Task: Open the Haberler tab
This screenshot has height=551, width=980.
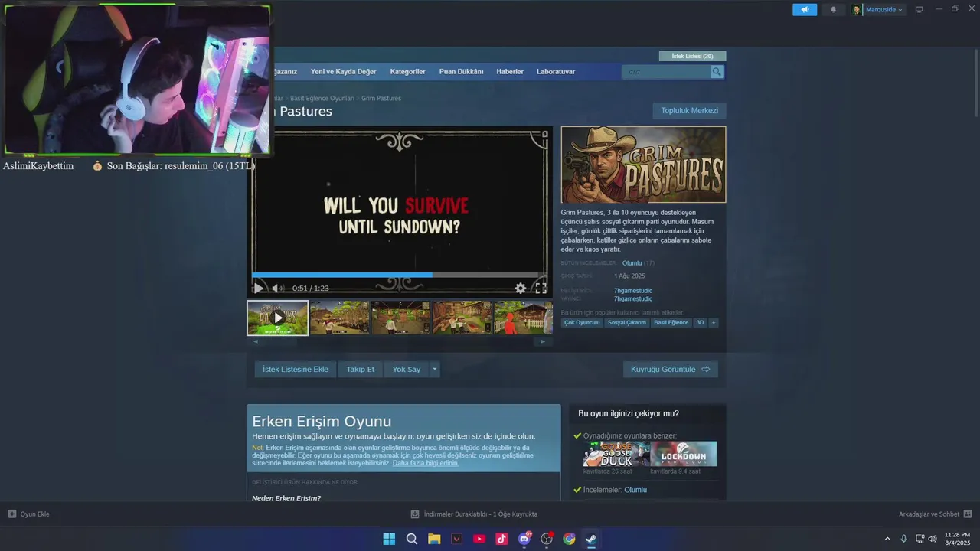Action: click(510, 72)
